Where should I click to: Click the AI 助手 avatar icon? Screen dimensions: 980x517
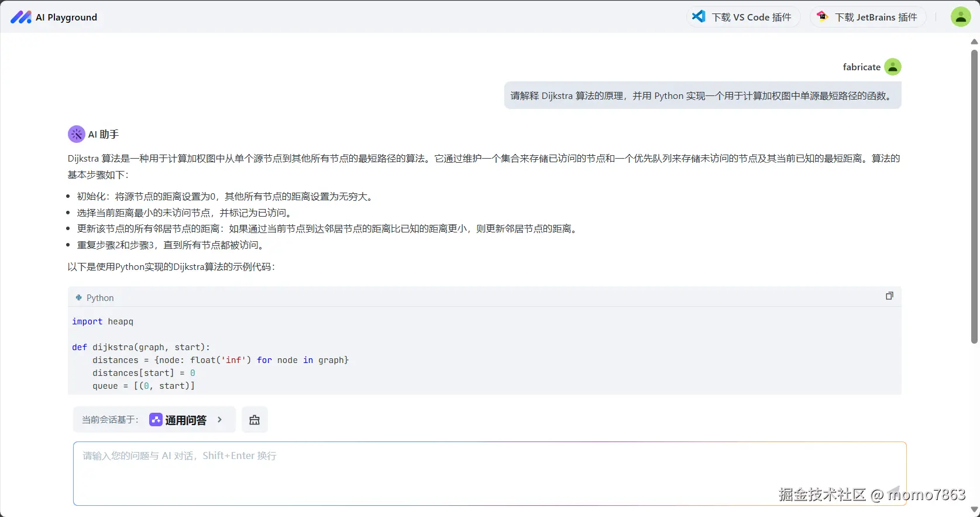(76, 134)
